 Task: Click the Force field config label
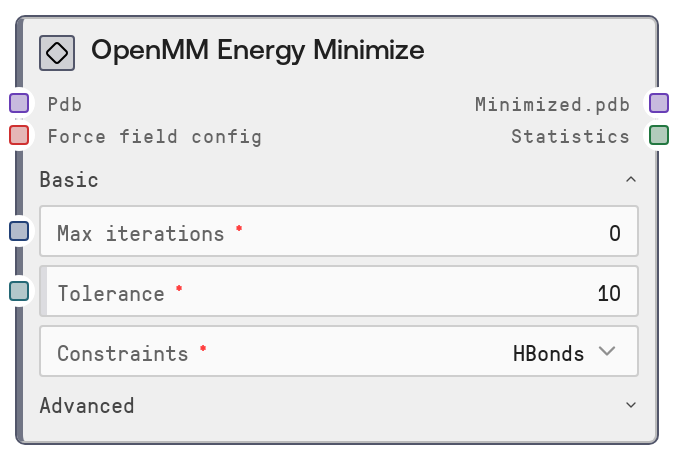pyautogui.click(x=154, y=136)
